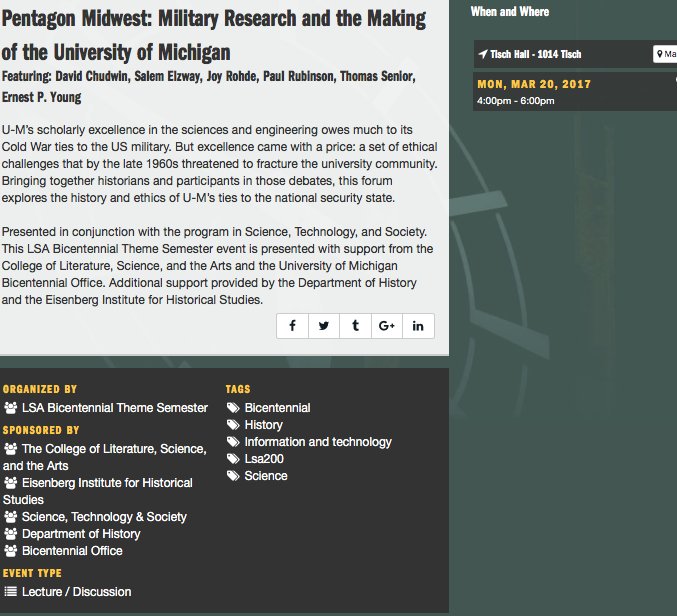Click the SPONSORED BY heading
Image resolution: width=677 pixels, height=616 pixels.
pyautogui.click(x=41, y=430)
